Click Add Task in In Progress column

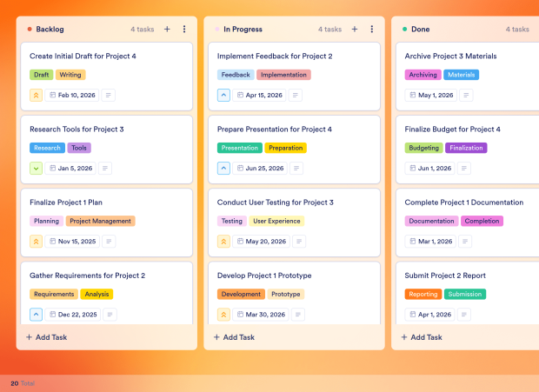pos(234,337)
